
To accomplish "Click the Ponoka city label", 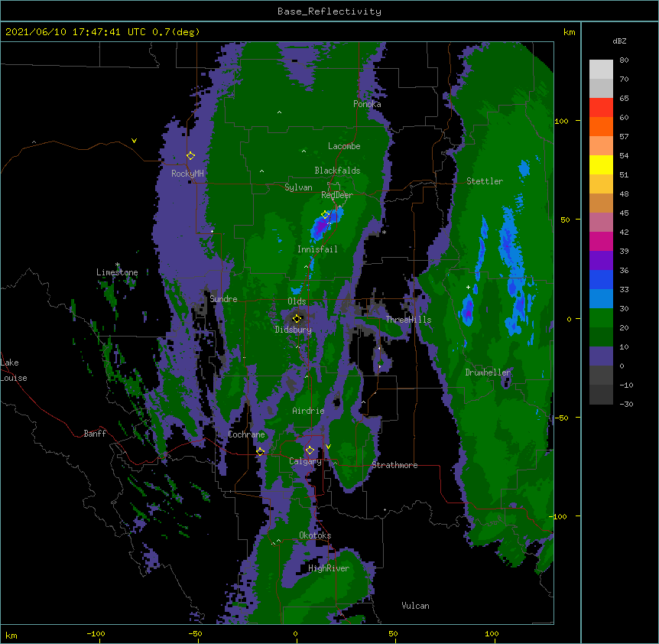I will click(367, 104).
